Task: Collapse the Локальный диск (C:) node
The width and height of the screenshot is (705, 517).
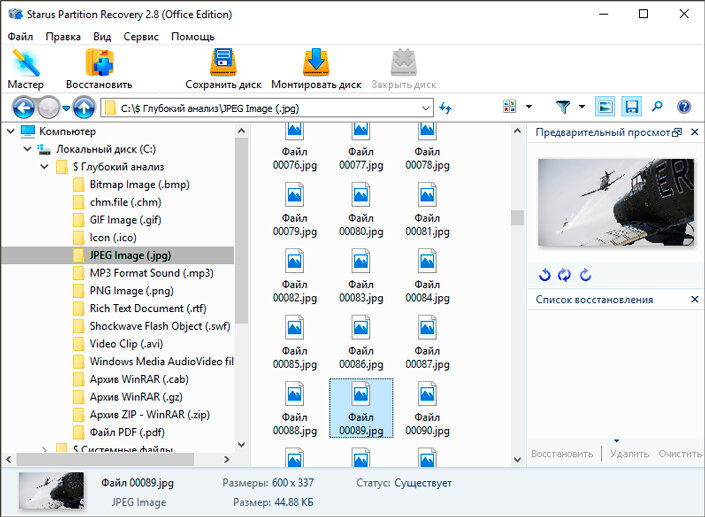Action: tap(28, 149)
